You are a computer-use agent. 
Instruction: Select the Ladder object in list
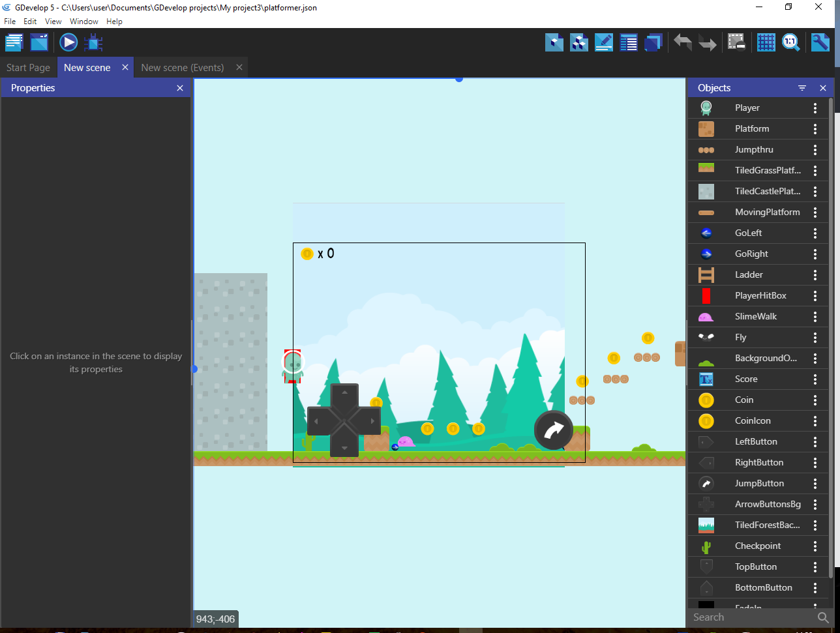pos(748,275)
